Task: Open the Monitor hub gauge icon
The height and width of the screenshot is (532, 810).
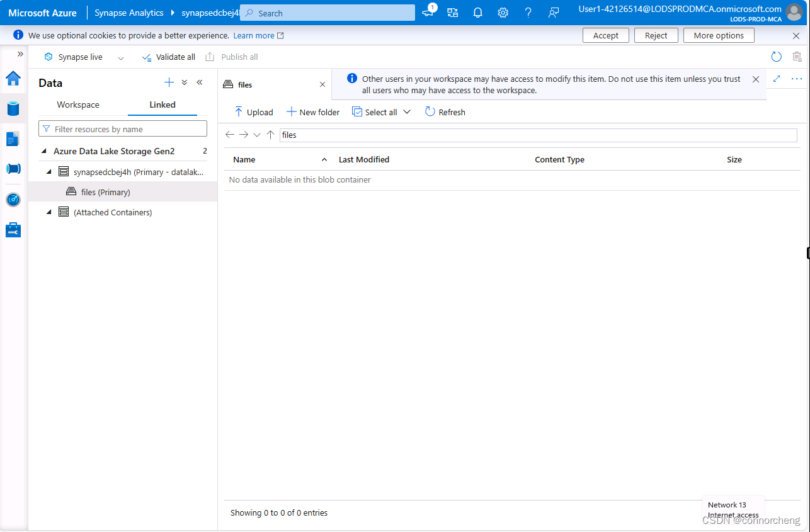Action: [x=13, y=200]
